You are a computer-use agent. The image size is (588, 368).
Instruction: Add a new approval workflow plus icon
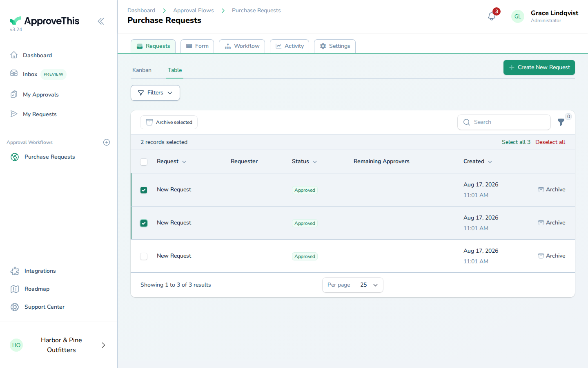(107, 142)
